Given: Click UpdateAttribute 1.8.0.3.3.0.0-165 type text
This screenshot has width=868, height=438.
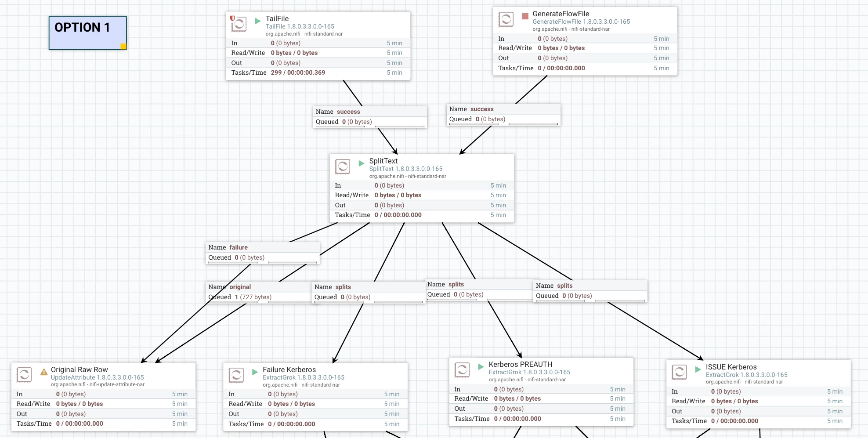Looking at the screenshot, I should coord(98,377).
